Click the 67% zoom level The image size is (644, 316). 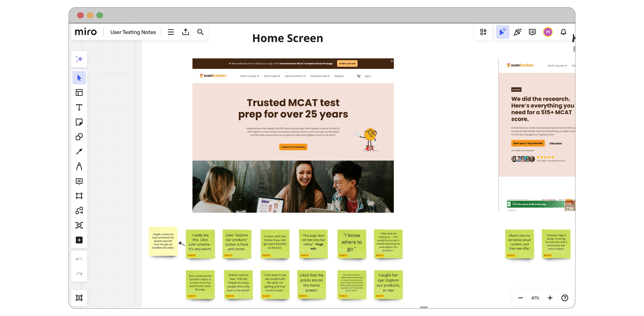[x=535, y=298]
